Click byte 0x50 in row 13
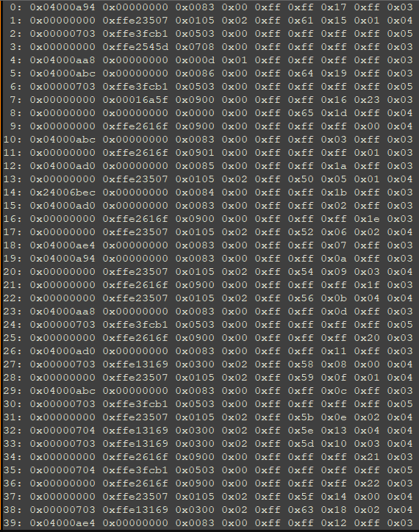This screenshot has width=419, height=532. coord(301,179)
